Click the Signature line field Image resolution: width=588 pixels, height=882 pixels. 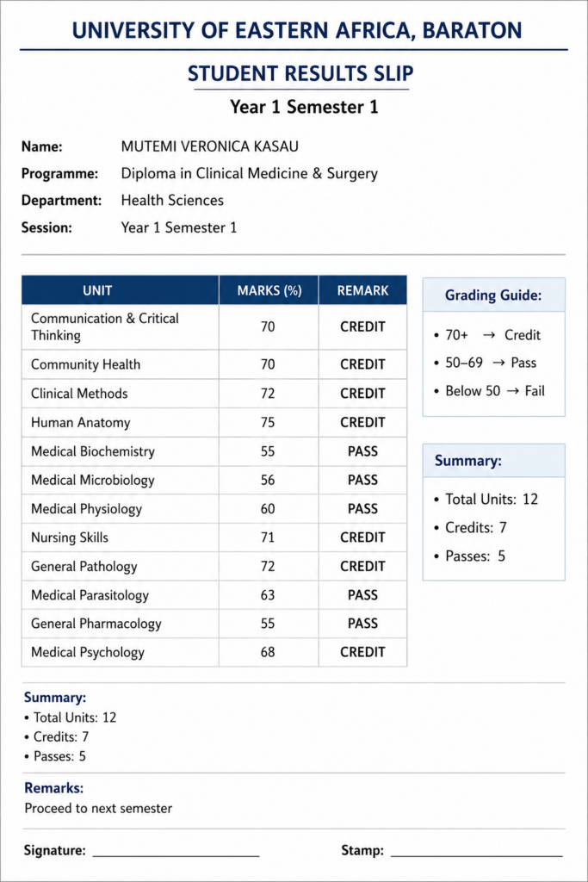pyautogui.click(x=176, y=851)
